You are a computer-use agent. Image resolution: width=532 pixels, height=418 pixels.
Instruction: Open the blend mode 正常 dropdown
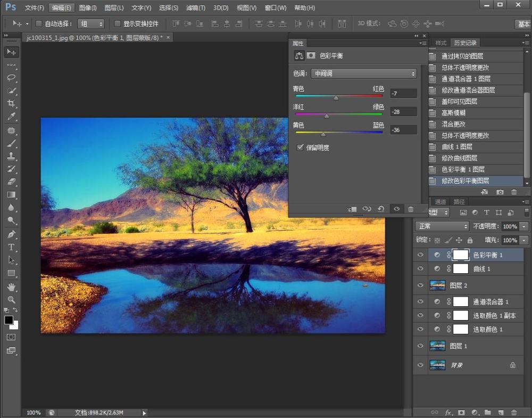click(442, 226)
